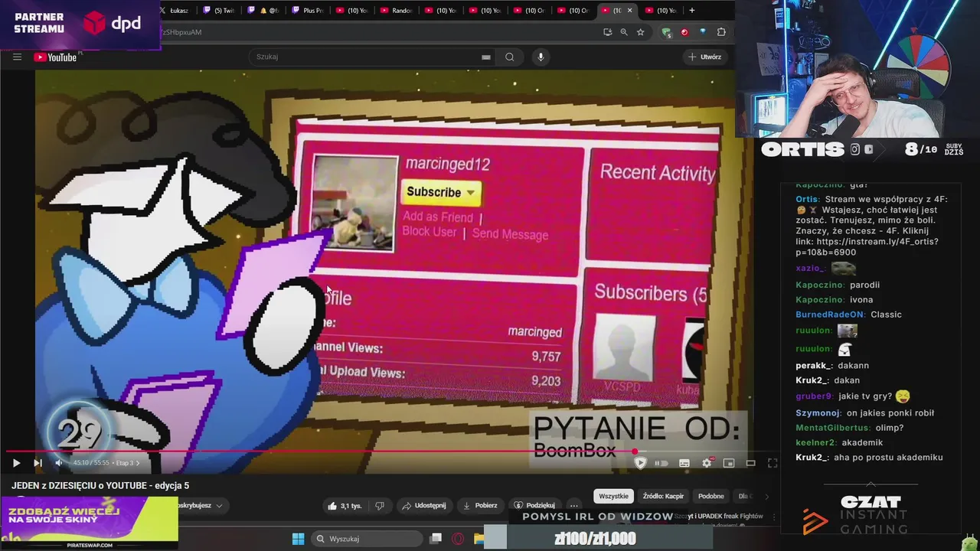Expand the subscription notification dropdown
The height and width of the screenshot is (551, 980).
[218, 506]
